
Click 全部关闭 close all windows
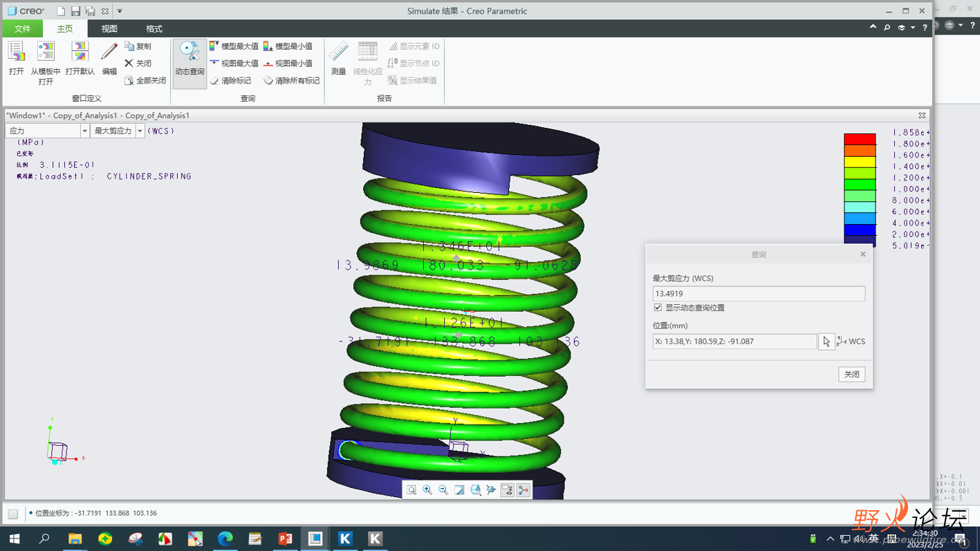[x=145, y=80]
